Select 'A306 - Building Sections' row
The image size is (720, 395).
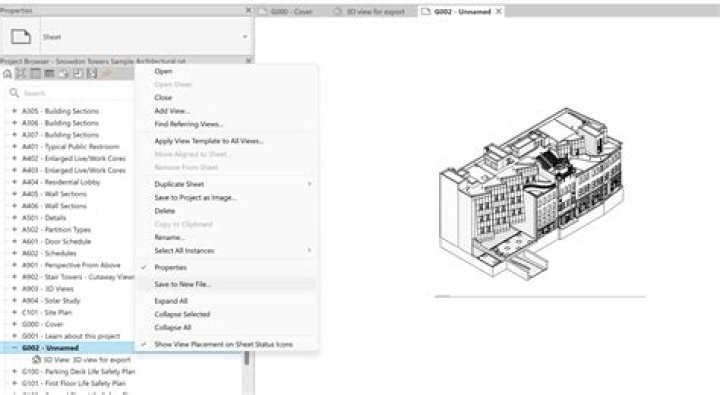[x=60, y=123]
